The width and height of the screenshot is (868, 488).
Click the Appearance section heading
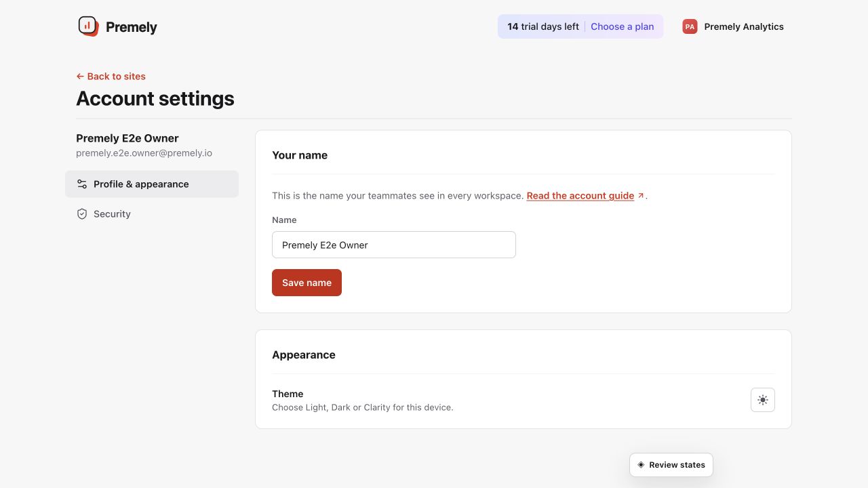(x=304, y=355)
